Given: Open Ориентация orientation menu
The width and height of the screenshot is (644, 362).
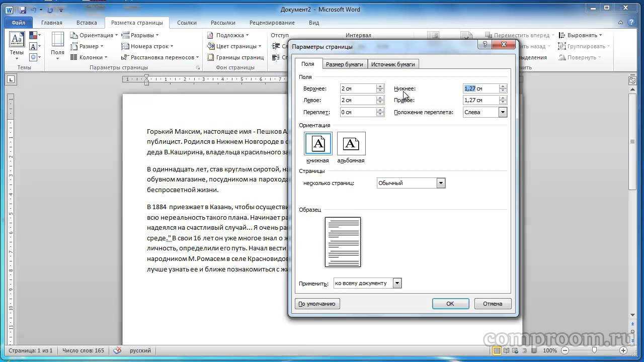Looking at the screenshot, I should click(94, 35).
